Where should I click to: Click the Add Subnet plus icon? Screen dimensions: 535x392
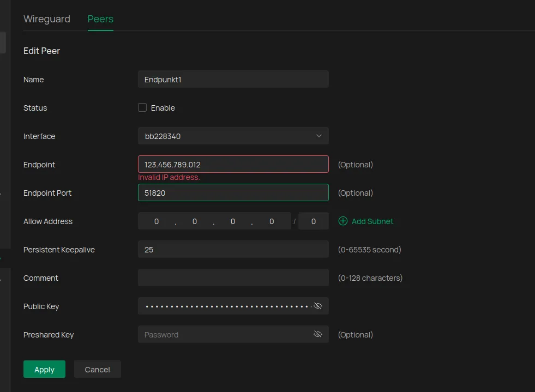[x=343, y=221]
